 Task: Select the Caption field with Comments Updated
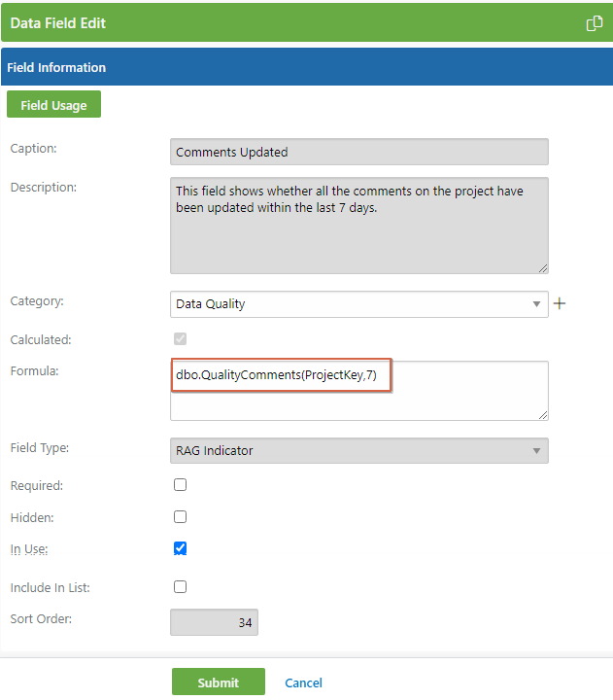(359, 152)
